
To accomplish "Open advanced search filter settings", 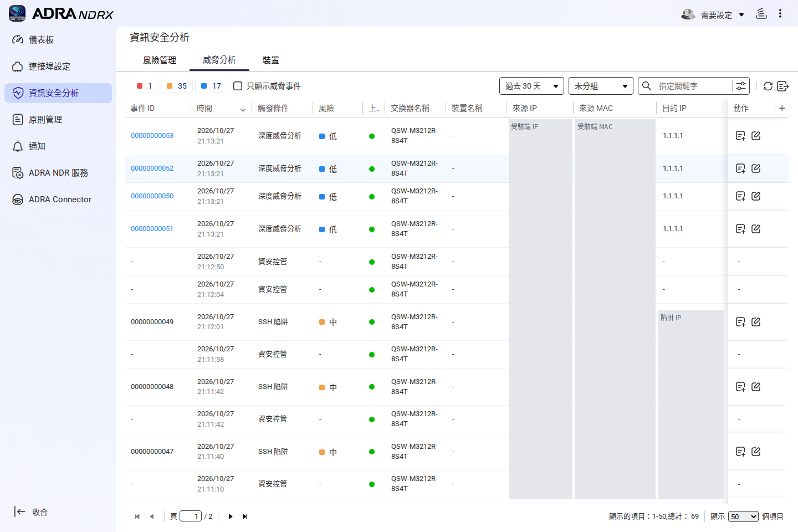I will pos(741,86).
